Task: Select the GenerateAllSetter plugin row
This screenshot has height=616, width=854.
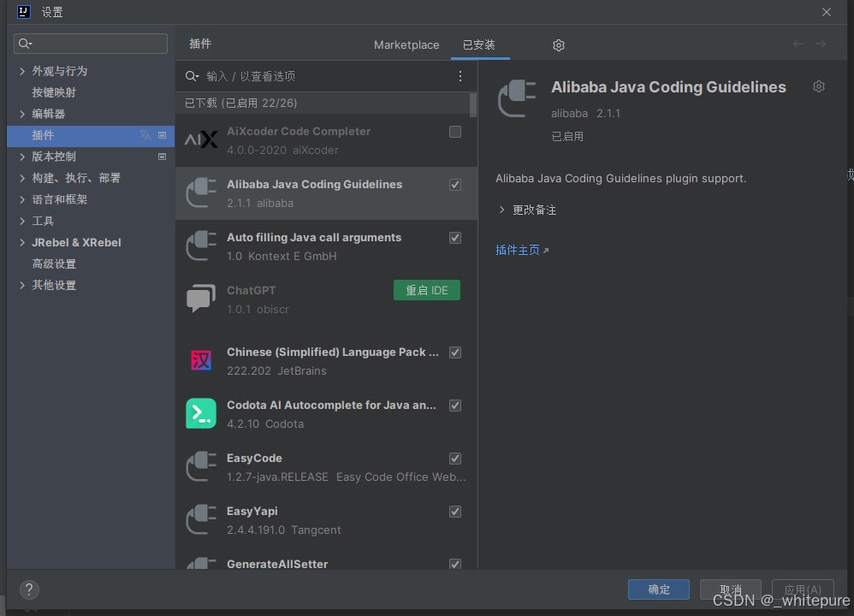Action: 326,562
